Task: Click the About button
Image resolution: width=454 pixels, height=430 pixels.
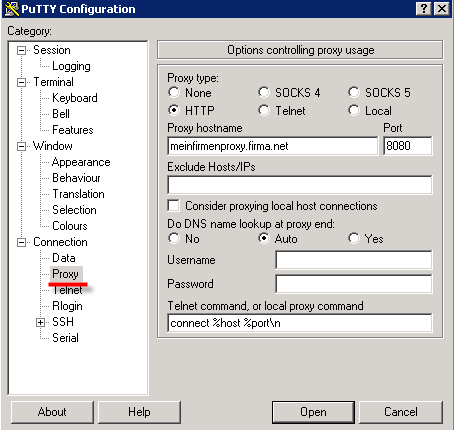Action: pos(52,412)
